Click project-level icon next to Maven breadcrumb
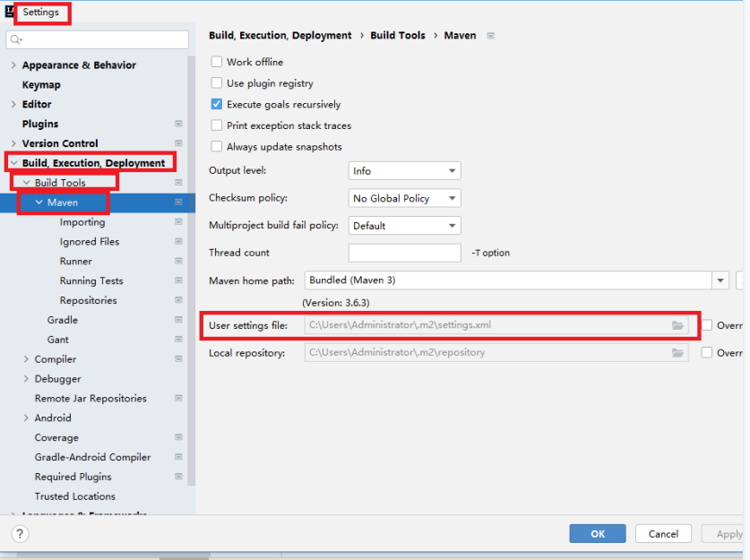Image resolution: width=750 pixels, height=560 pixels. (490, 36)
